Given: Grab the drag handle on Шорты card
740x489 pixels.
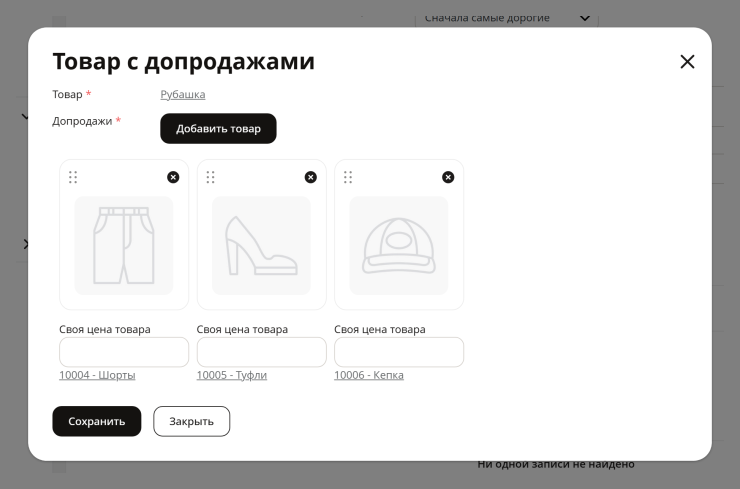Looking at the screenshot, I should (73, 177).
